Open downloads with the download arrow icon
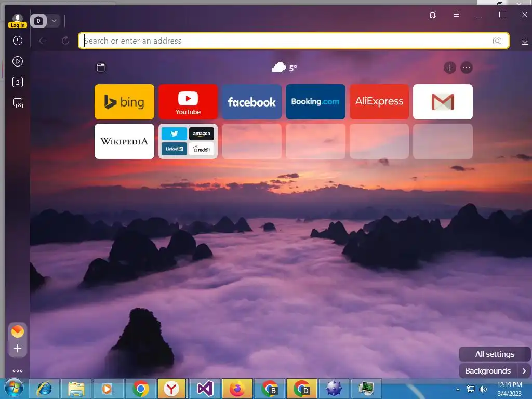The image size is (532, 399). (x=525, y=41)
